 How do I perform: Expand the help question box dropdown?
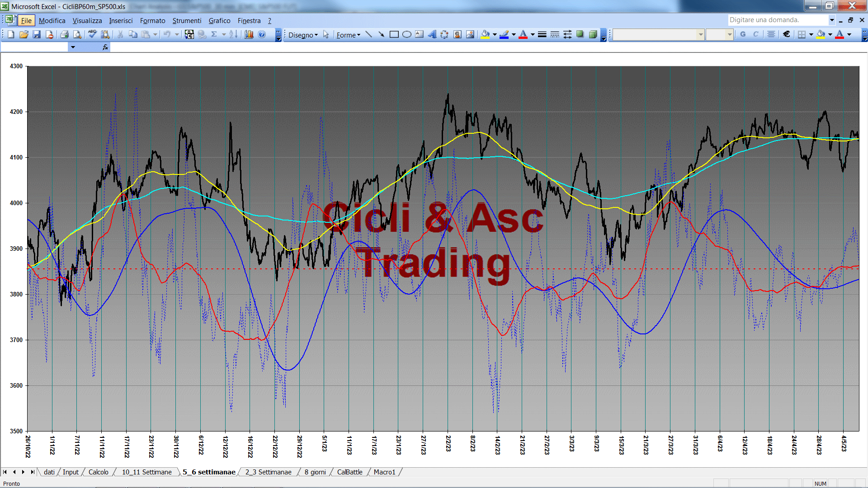point(832,20)
